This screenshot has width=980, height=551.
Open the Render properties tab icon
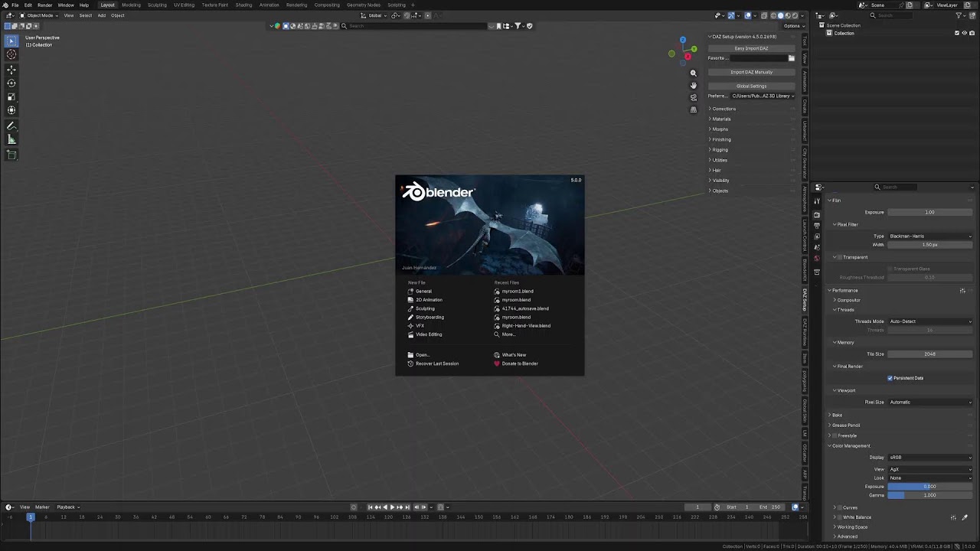point(818,215)
